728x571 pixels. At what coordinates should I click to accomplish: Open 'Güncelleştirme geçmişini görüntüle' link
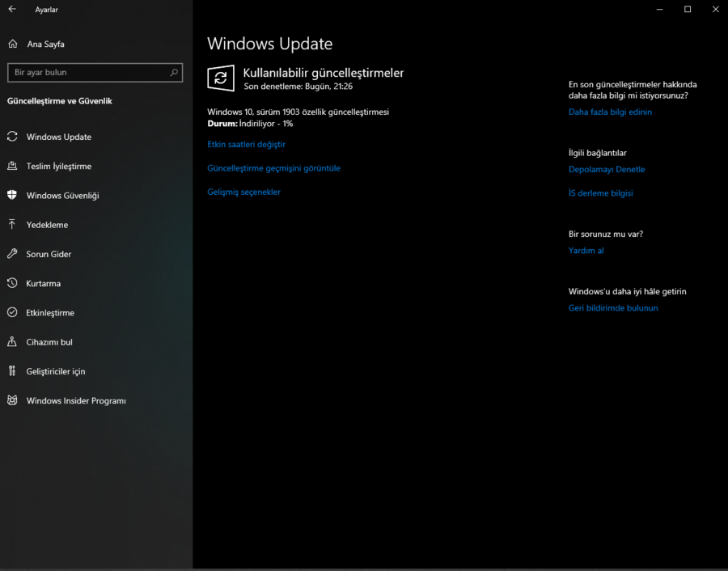pos(273,168)
